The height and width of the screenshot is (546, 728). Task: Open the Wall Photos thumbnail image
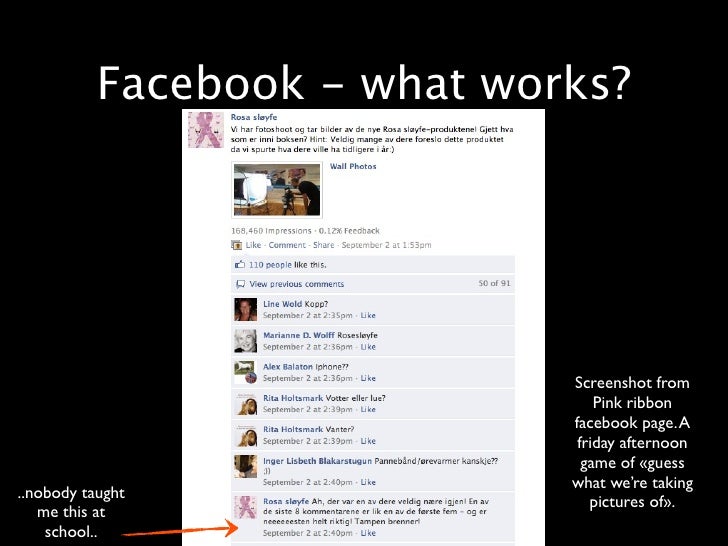277,189
